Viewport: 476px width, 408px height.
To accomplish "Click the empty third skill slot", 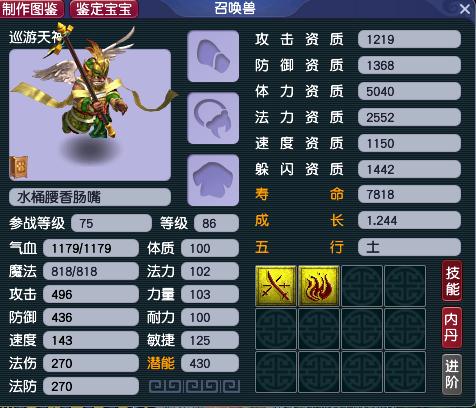I will 362,286.
